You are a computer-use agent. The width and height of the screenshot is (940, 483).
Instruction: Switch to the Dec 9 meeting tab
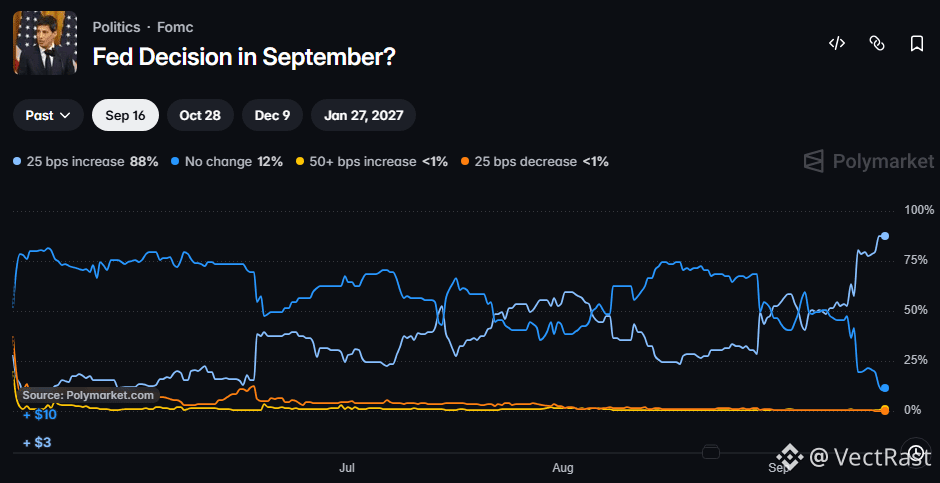tap(272, 115)
